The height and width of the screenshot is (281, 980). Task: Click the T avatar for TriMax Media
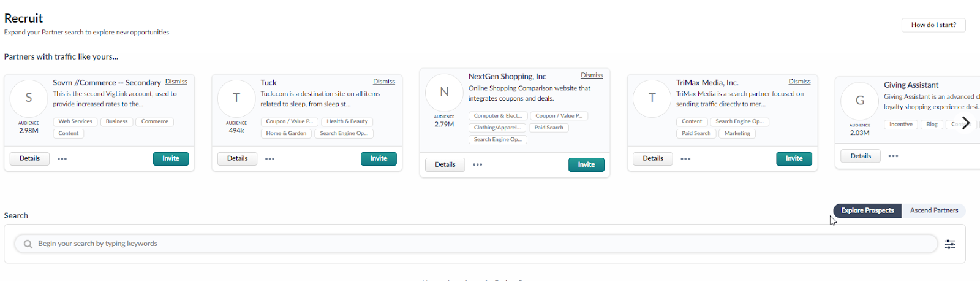[x=652, y=98]
